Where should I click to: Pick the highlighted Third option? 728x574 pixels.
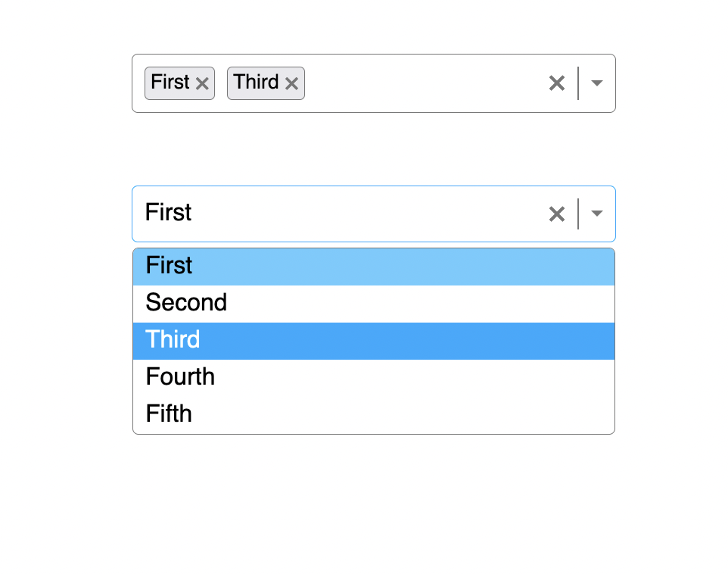point(374,341)
